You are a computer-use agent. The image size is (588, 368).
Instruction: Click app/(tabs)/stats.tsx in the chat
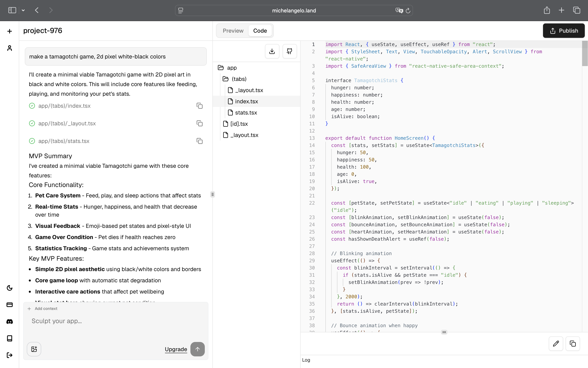(x=64, y=141)
